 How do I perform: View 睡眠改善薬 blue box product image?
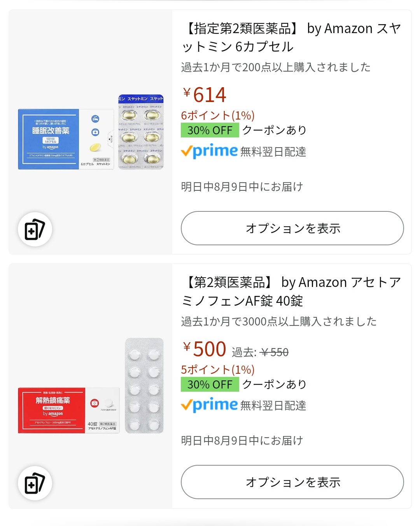[66, 139]
